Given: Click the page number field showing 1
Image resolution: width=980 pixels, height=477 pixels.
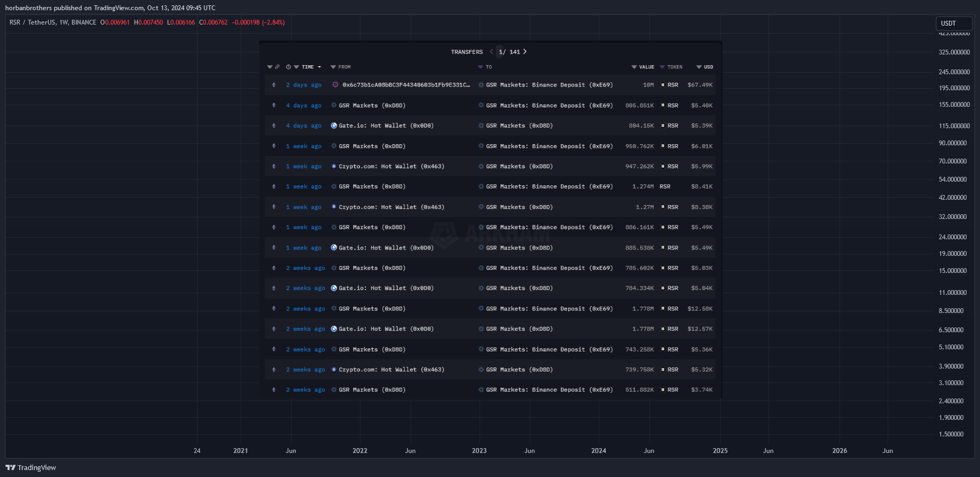Looking at the screenshot, I should pos(500,52).
